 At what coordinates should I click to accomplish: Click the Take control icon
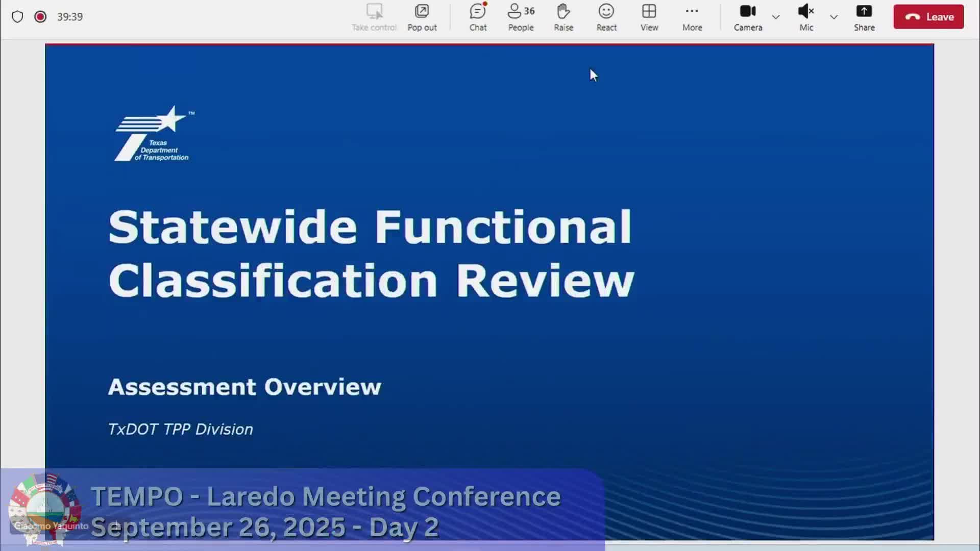374,17
